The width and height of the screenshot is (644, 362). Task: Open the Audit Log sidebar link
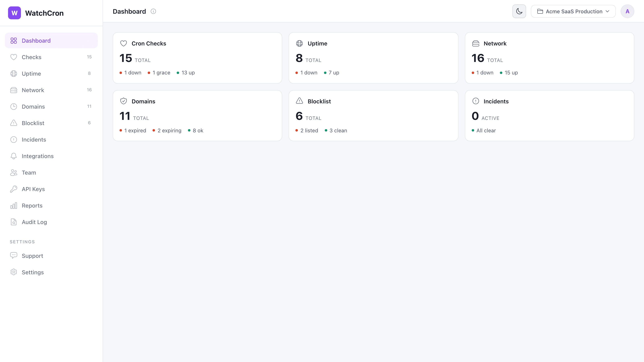coord(51,222)
